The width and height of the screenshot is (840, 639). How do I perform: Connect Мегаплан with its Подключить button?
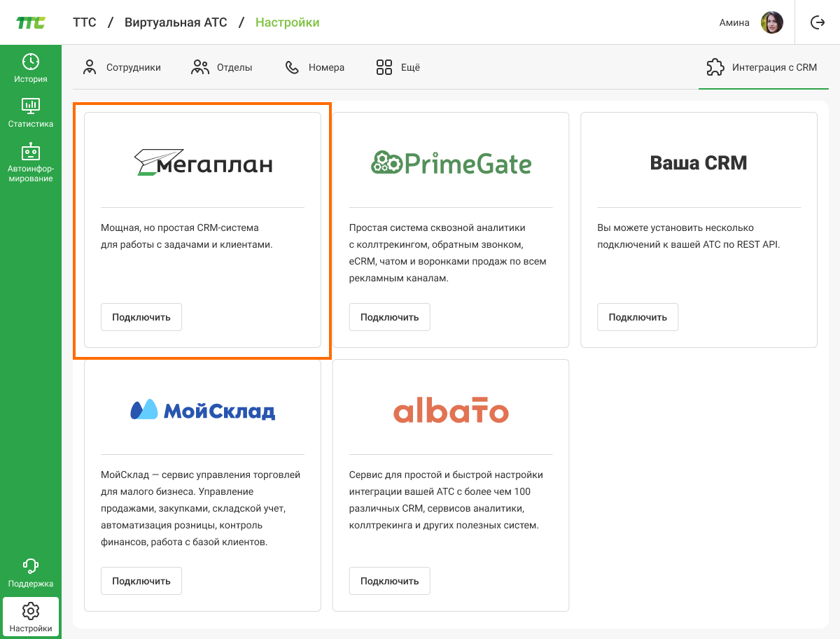point(141,317)
